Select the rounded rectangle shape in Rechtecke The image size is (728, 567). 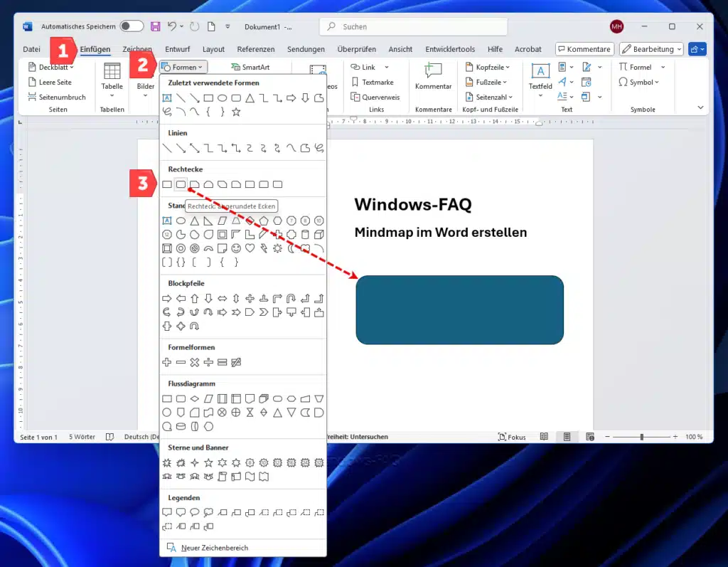pyautogui.click(x=181, y=184)
